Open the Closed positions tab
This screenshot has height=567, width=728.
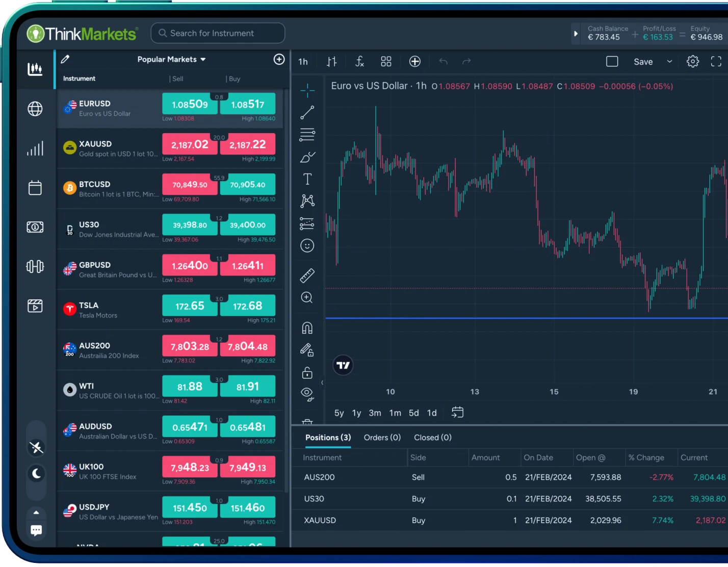point(432,437)
